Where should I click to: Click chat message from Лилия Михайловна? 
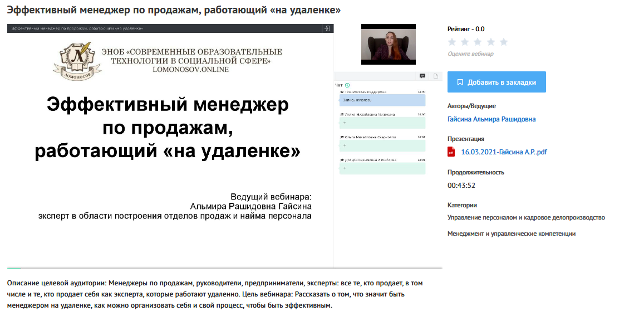pos(382,123)
